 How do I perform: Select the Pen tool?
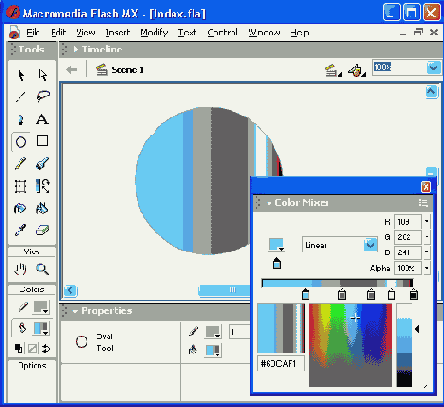click(x=21, y=119)
